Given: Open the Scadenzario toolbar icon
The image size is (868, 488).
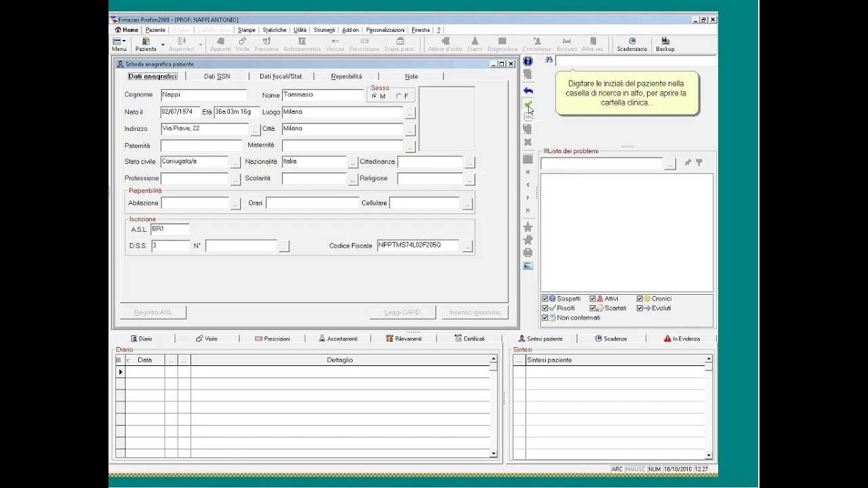Looking at the screenshot, I should 632,45.
